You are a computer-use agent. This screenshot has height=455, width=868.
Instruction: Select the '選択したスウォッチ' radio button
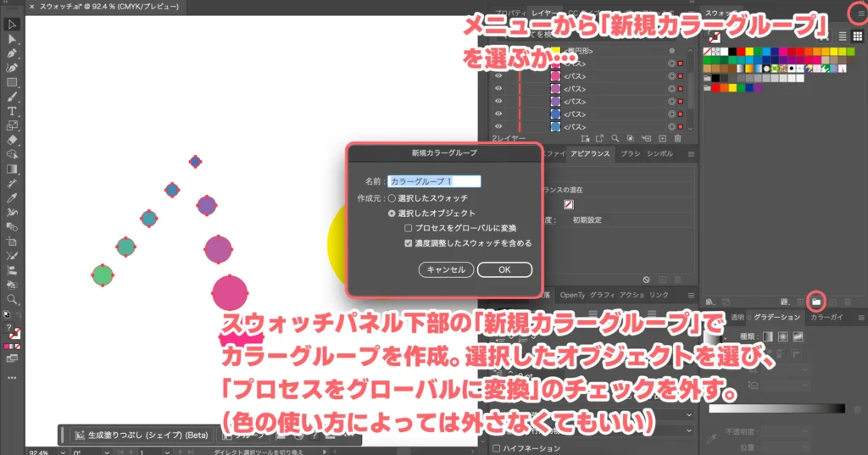[392, 198]
